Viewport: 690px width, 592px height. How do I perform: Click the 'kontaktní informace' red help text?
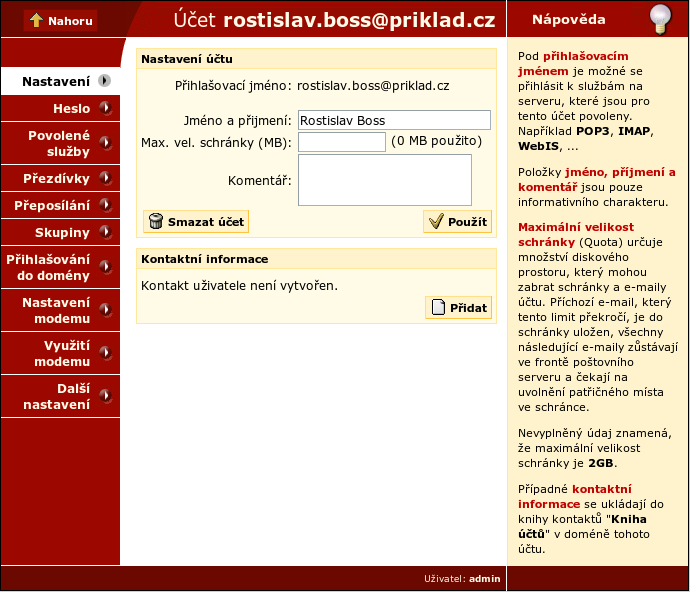575,496
